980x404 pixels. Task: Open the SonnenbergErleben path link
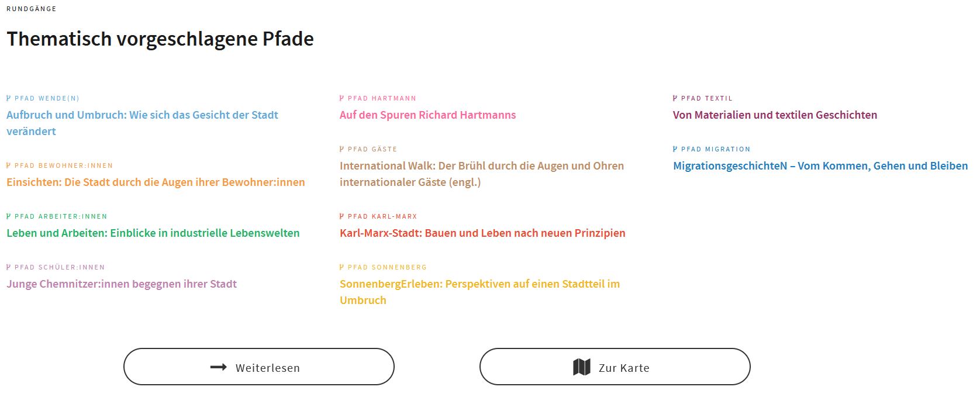[479, 284]
